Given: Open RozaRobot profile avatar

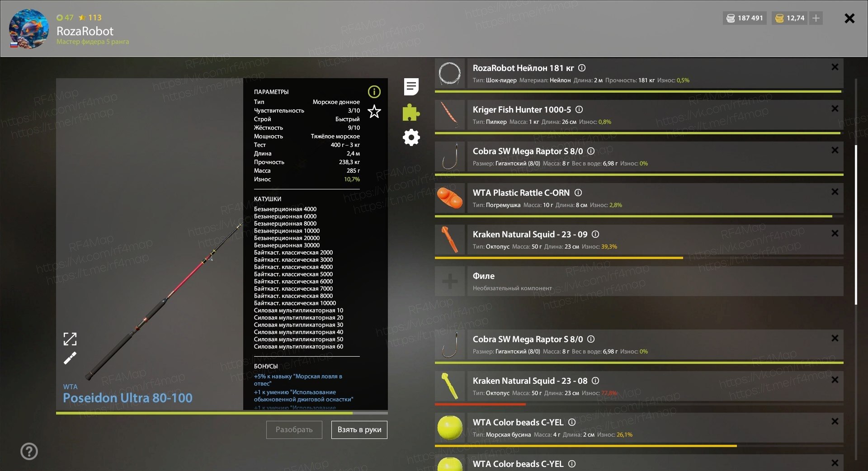Looking at the screenshot, I should 29,29.
